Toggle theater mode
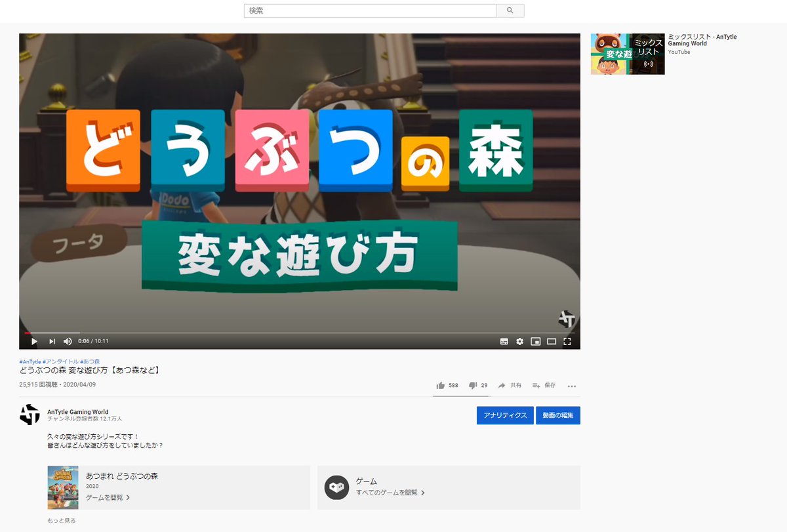Screen dimensions: 787x532 (x=552, y=341)
